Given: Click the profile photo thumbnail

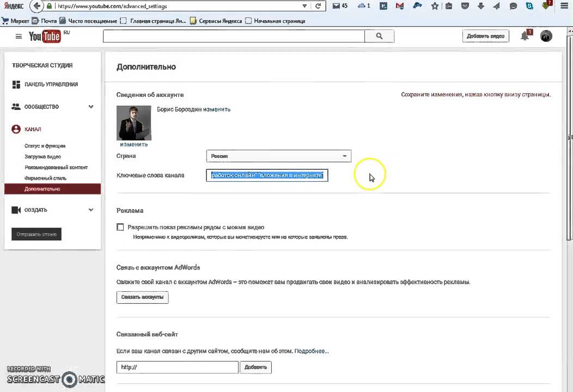Looking at the screenshot, I should [x=133, y=123].
